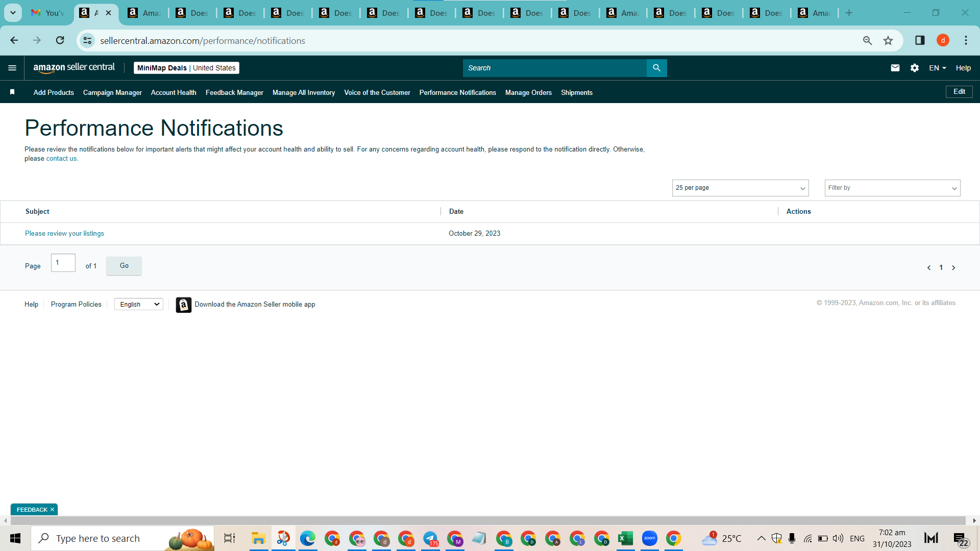View site information icon in address bar
The width and height of the screenshot is (980, 551).
point(87,40)
